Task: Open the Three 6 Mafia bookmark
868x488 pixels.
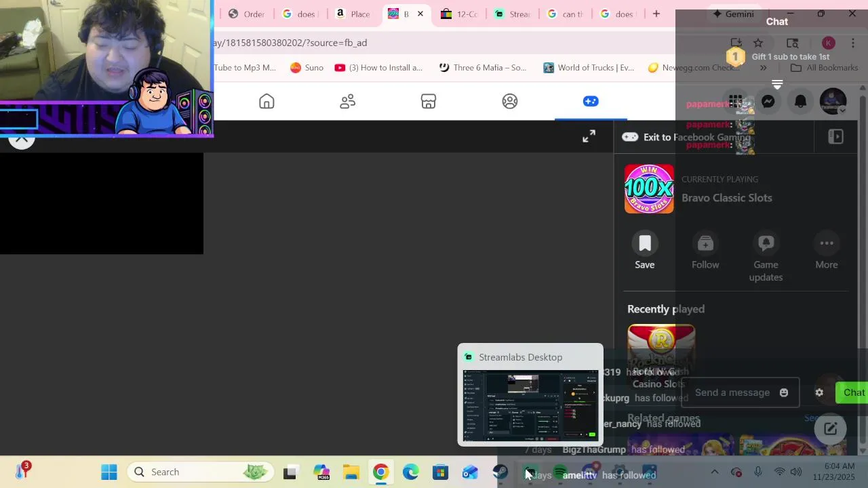Action: (482, 68)
